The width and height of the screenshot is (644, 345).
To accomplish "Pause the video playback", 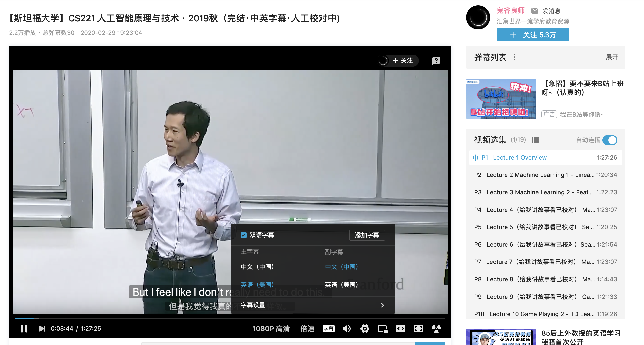I will pos(24,329).
